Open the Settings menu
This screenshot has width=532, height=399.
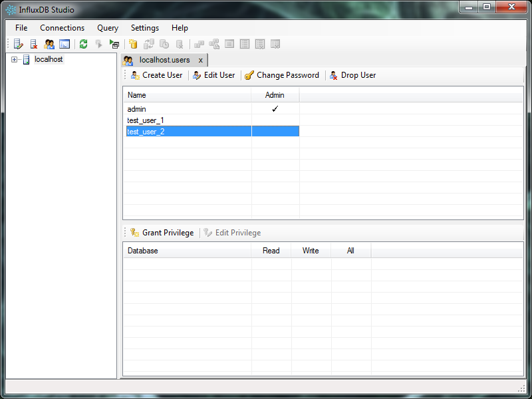(145, 28)
